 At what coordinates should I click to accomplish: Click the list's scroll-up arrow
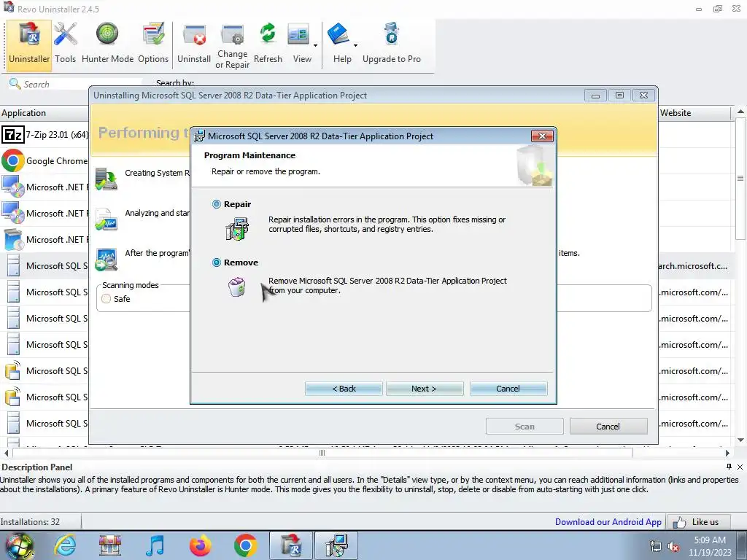740,112
